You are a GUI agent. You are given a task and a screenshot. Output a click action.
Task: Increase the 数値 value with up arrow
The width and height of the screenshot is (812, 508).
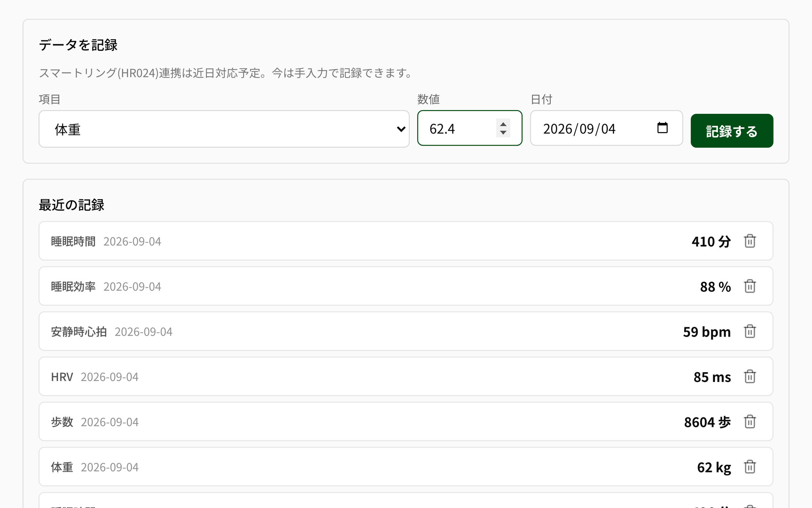pyautogui.click(x=503, y=124)
